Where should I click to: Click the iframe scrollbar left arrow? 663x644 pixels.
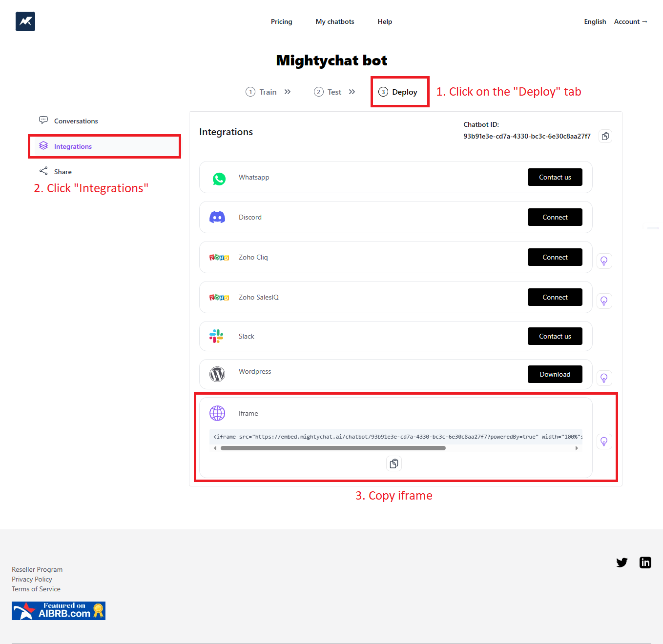click(x=215, y=448)
